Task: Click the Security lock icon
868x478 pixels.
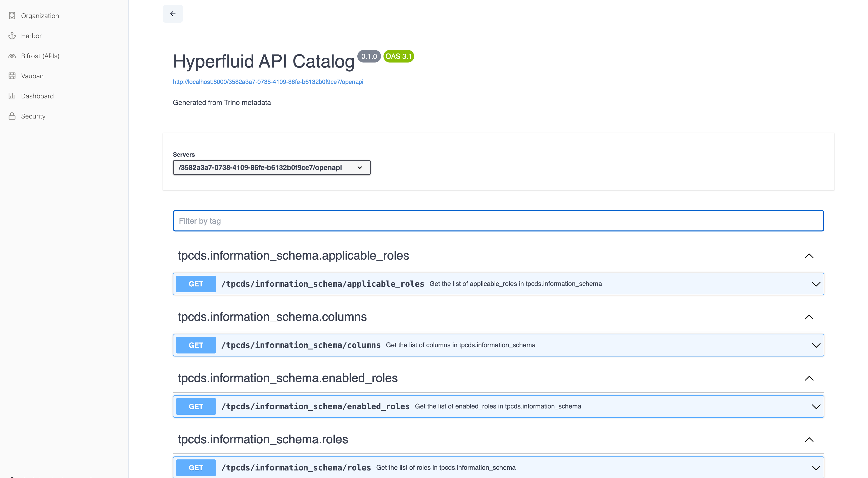Action: (x=12, y=116)
